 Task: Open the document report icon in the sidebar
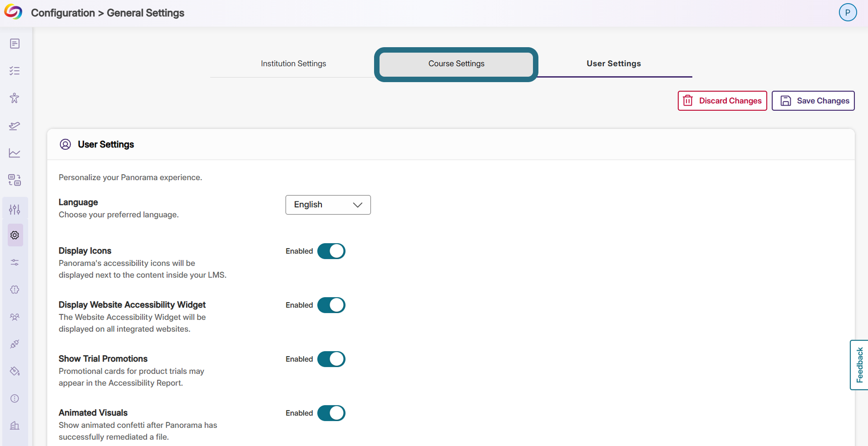[x=15, y=44]
